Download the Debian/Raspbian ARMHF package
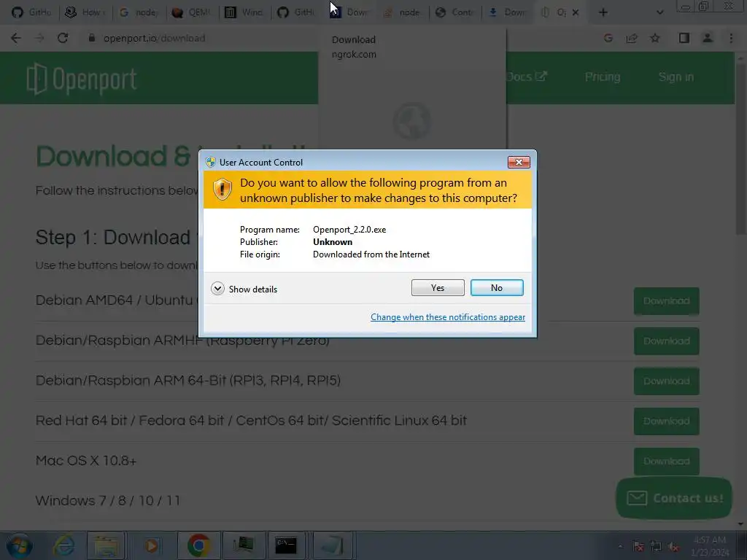Image resolution: width=747 pixels, height=560 pixels. coord(666,341)
